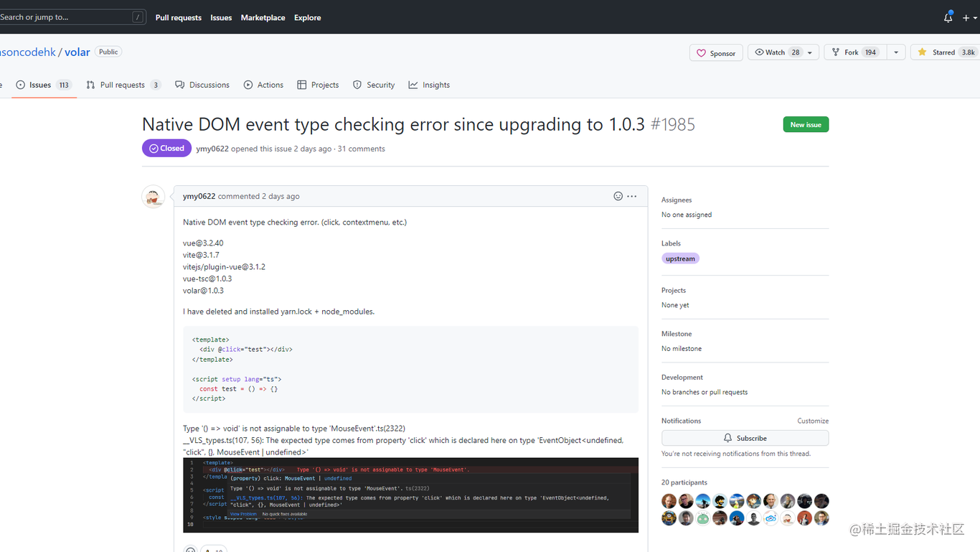Viewport: 980px width, 552px height.
Task: Open Pull requests in top navigation
Action: pos(179,17)
